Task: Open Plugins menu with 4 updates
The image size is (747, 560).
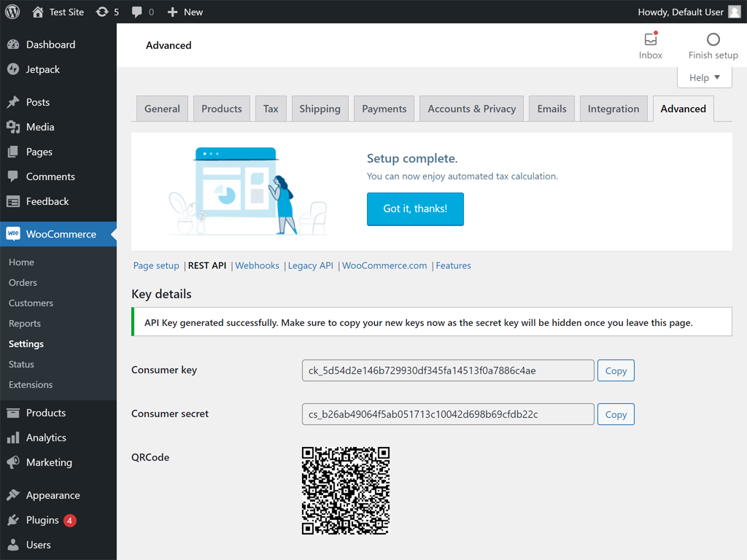Action: click(x=42, y=520)
